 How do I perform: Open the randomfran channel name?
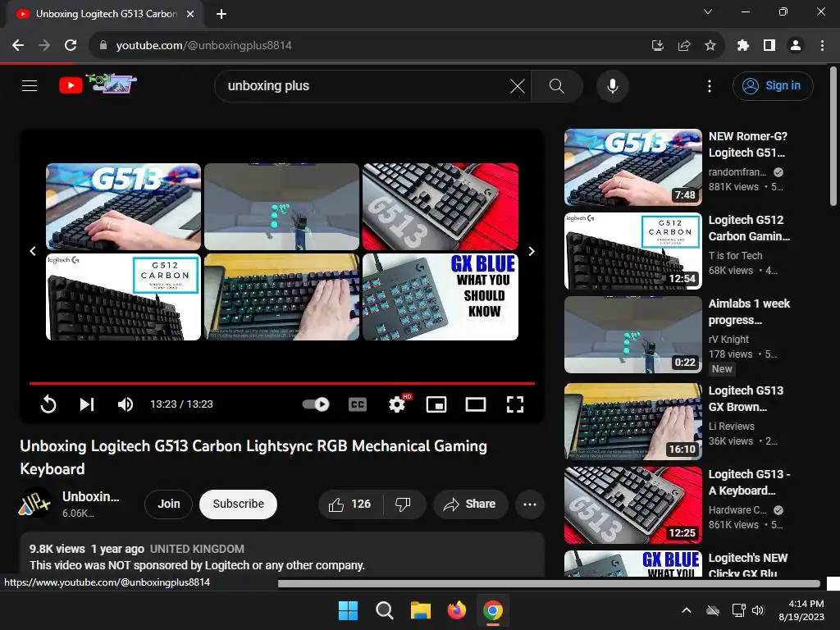pyautogui.click(x=737, y=172)
